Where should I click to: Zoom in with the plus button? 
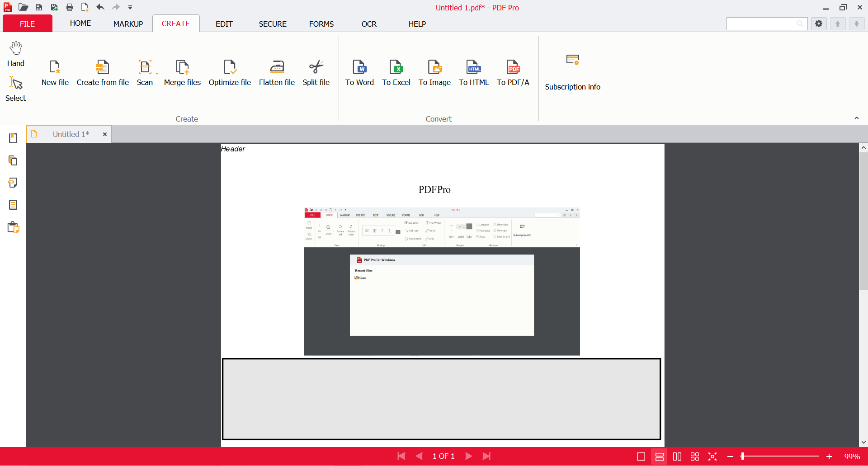click(829, 457)
